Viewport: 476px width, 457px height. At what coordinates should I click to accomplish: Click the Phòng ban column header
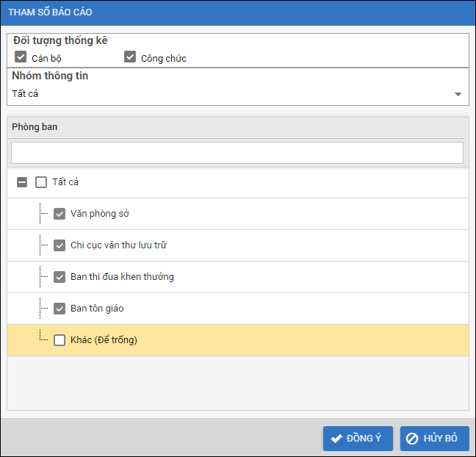[x=35, y=126]
